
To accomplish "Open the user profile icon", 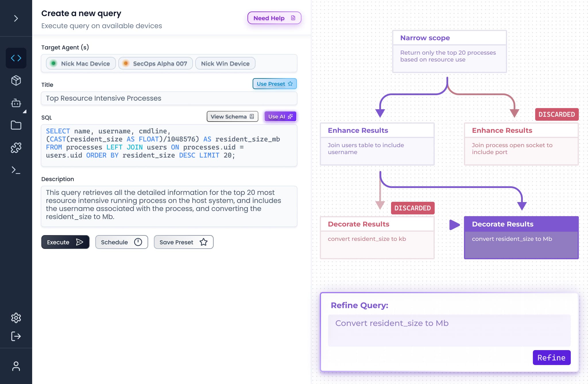I will [x=16, y=366].
